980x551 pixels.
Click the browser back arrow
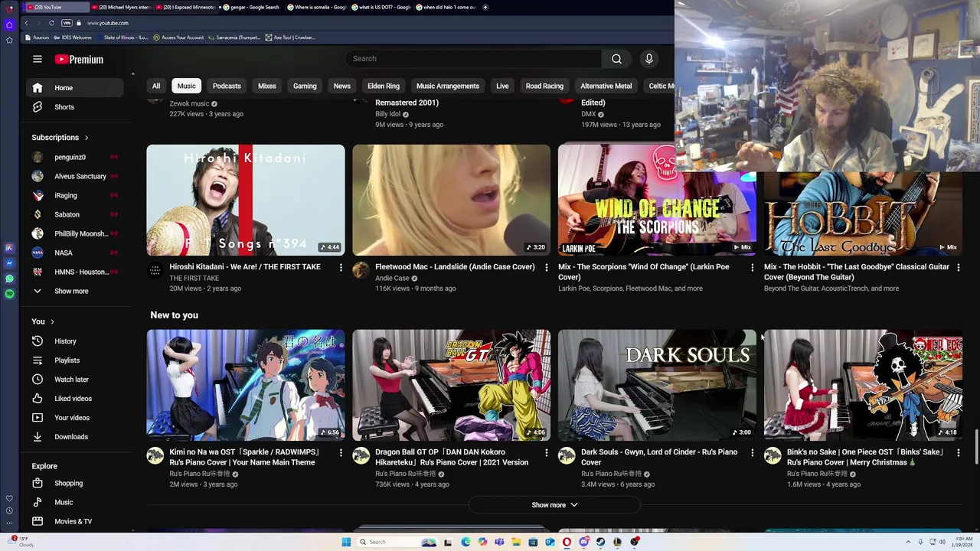tap(26, 23)
